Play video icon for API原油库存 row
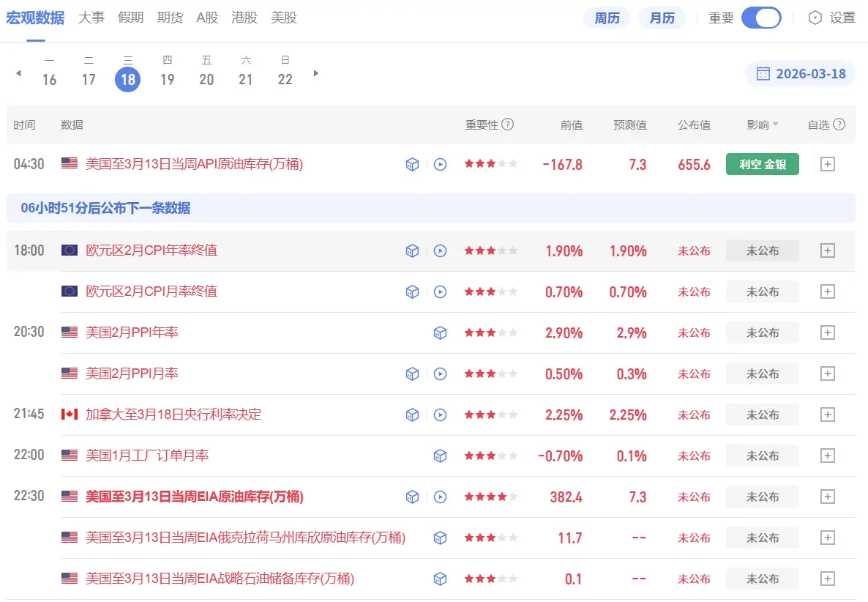868x602 pixels. 440,165
